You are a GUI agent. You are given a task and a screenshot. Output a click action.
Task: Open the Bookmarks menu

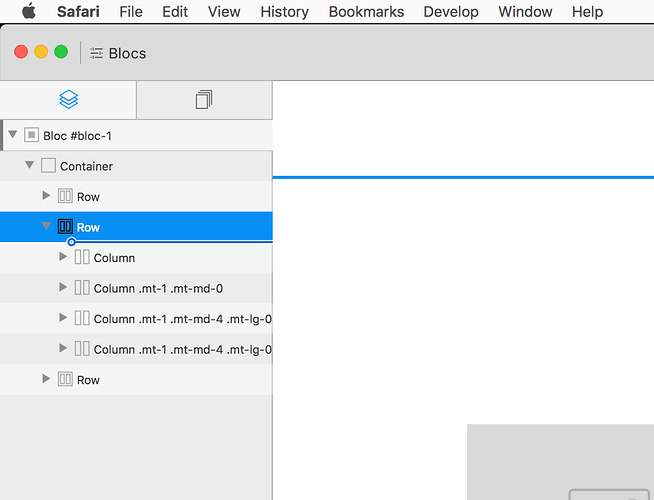(366, 12)
